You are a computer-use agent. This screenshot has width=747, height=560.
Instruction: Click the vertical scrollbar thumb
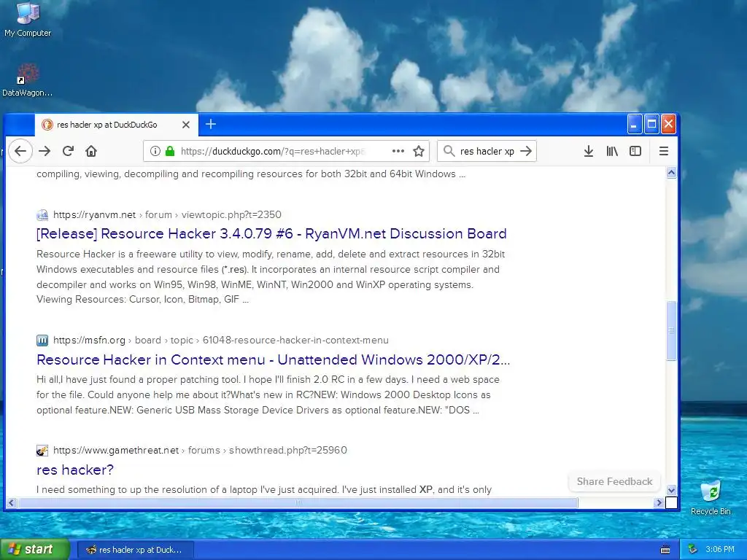point(671,330)
